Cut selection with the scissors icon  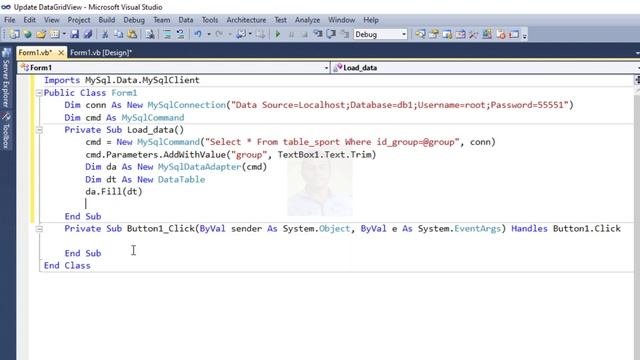(105, 34)
